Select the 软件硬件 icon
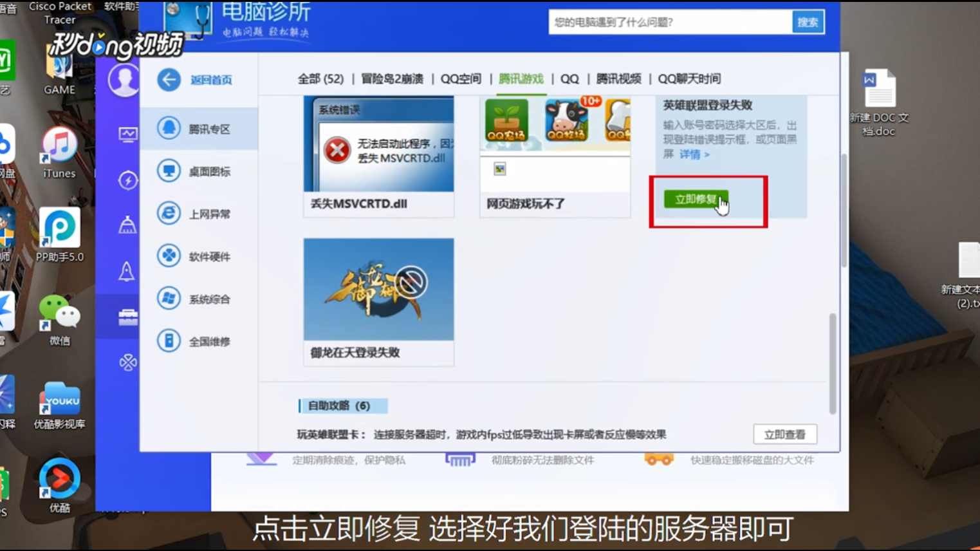 coord(169,256)
